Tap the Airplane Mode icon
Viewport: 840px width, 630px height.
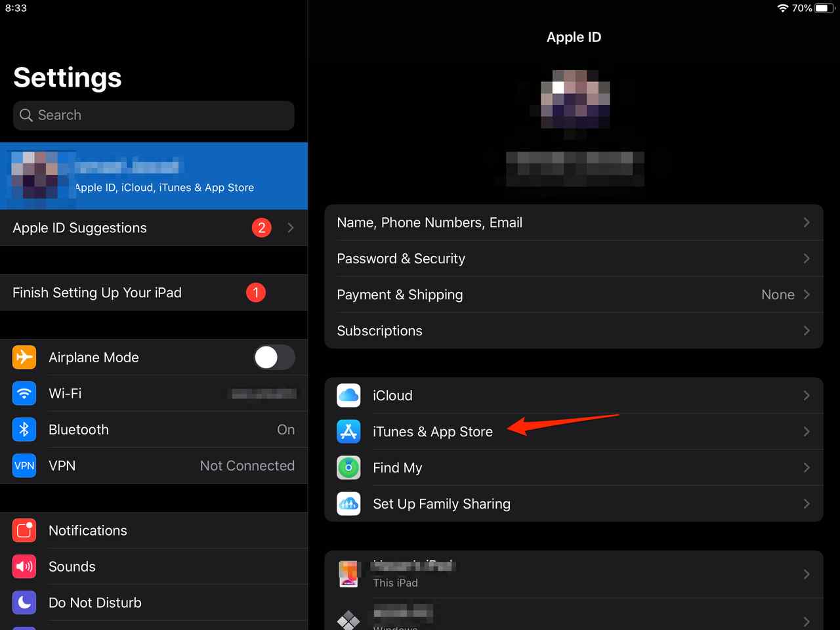24,357
